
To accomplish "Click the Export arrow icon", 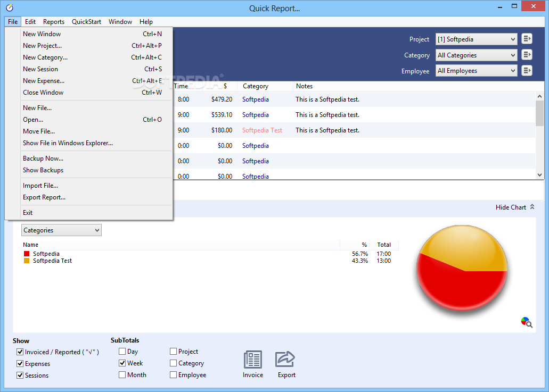I will coord(285,359).
